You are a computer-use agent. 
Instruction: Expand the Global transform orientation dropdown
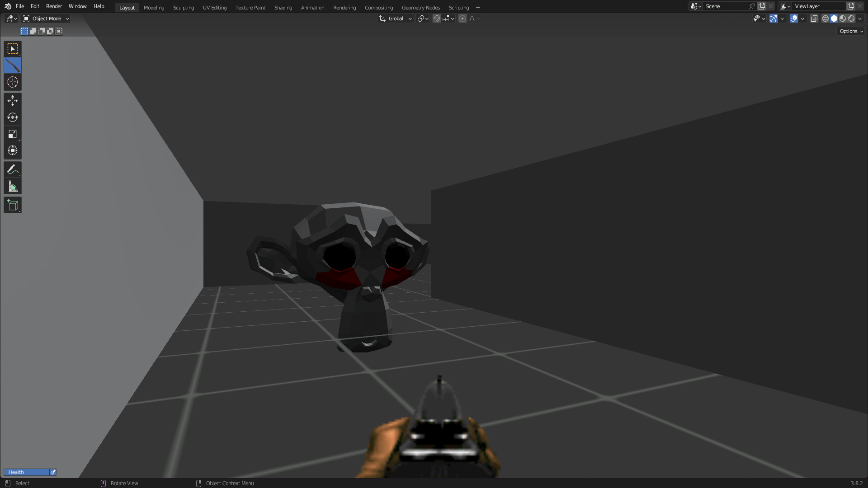click(396, 19)
